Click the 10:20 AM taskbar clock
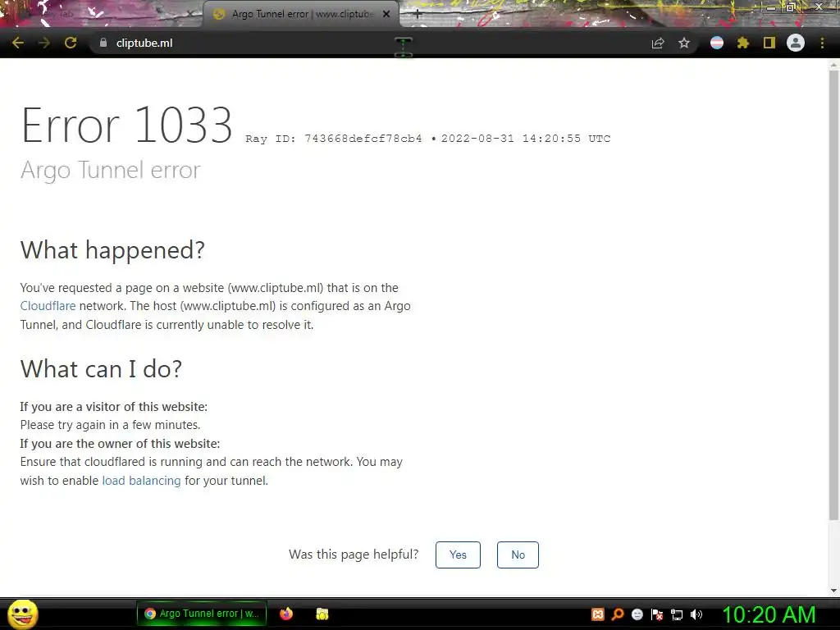Image resolution: width=840 pixels, height=630 pixels. (769, 614)
